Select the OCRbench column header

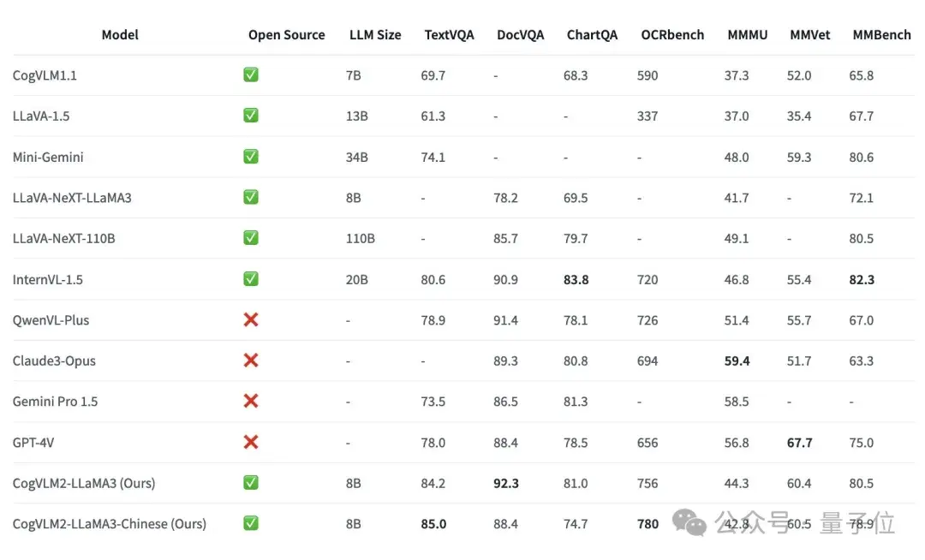click(x=672, y=35)
